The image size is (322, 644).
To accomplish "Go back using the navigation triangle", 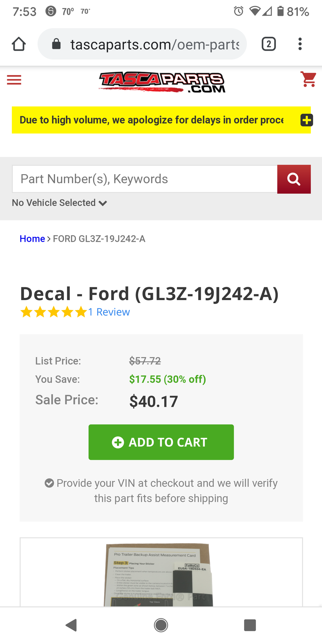I will pyautogui.click(x=71, y=625).
